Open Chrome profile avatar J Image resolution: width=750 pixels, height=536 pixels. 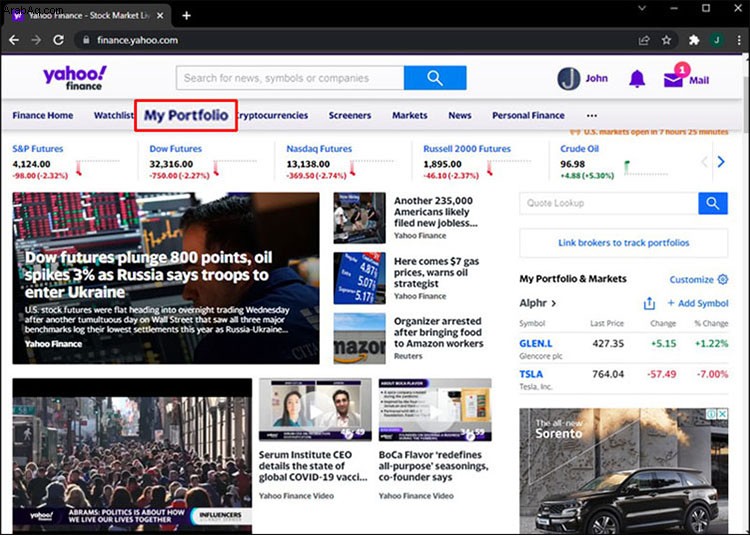coord(717,40)
